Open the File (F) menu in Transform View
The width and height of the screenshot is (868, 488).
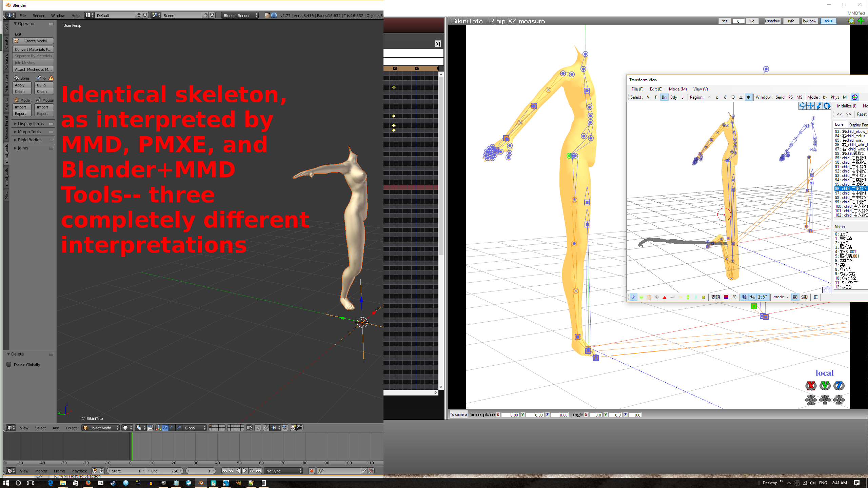pyautogui.click(x=637, y=89)
